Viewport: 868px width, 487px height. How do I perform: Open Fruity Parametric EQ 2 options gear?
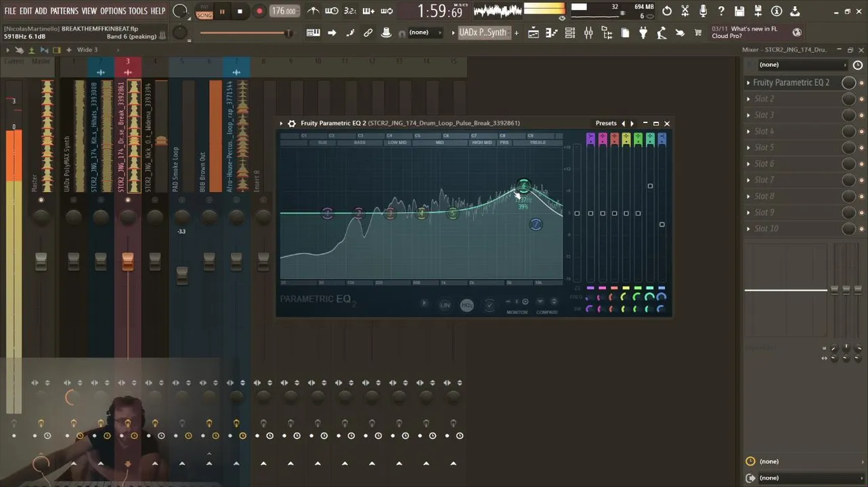pos(292,123)
